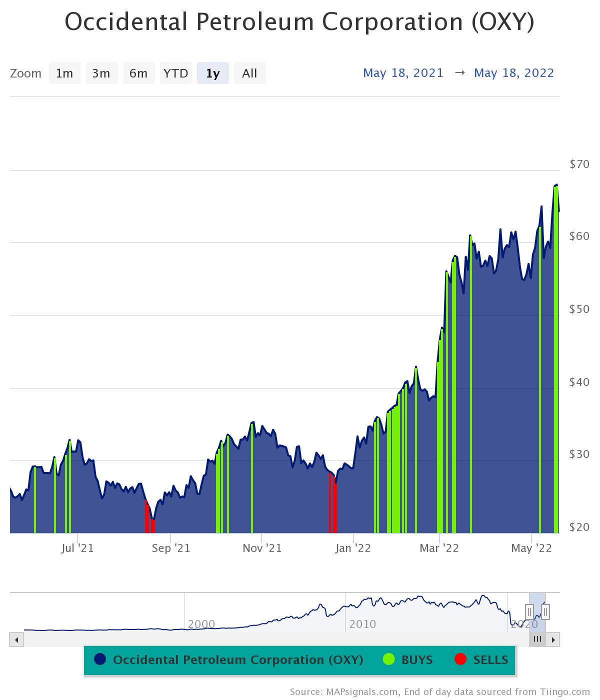Click the $70 price axis label
600x700 pixels.
pyautogui.click(x=579, y=164)
